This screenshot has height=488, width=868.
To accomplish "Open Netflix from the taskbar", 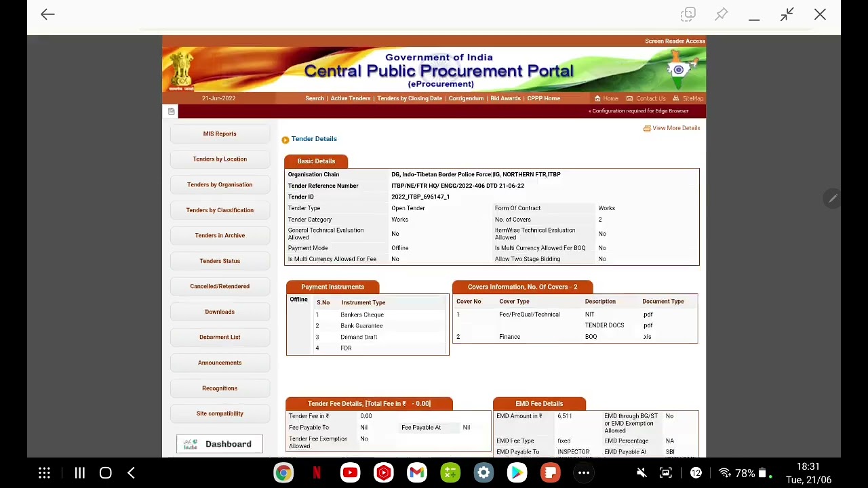I will point(317,473).
